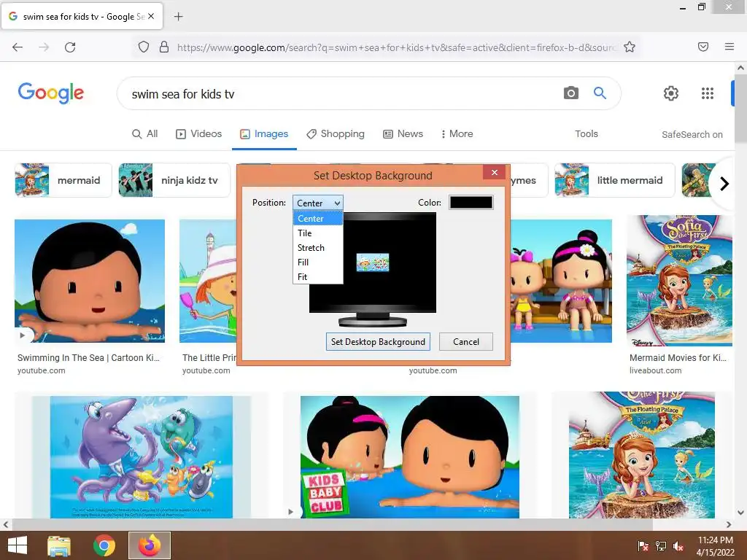This screenshot has height=560, width=747.
Task: Open the Position dropdown in dialog
Action: 318,203
